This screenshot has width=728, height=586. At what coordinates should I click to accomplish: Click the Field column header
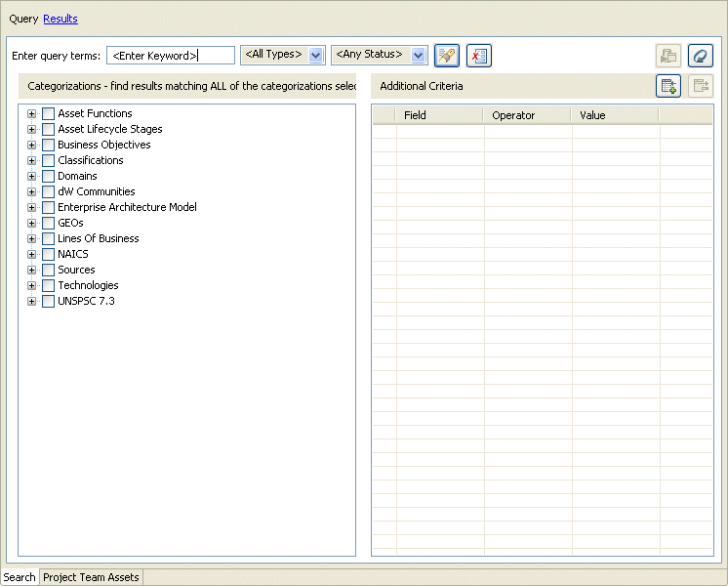439,115
